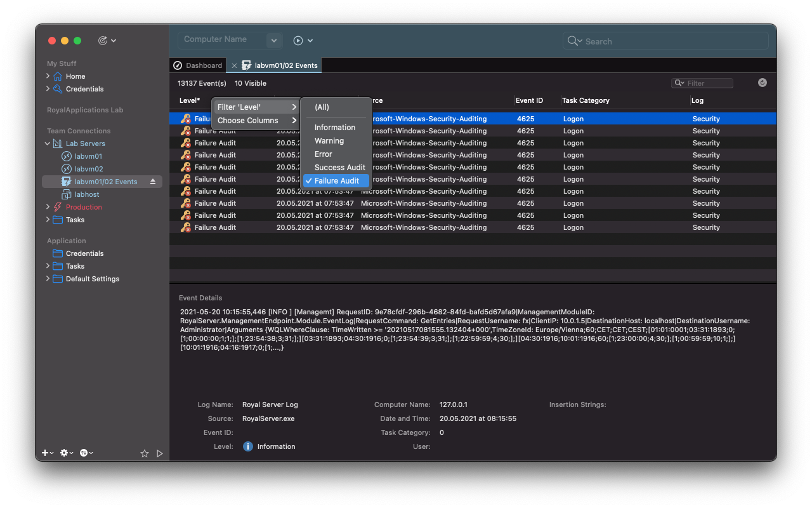Sort by the Event ID column header
Viewport: 812px width, 508px height.
tap(530, 100)
